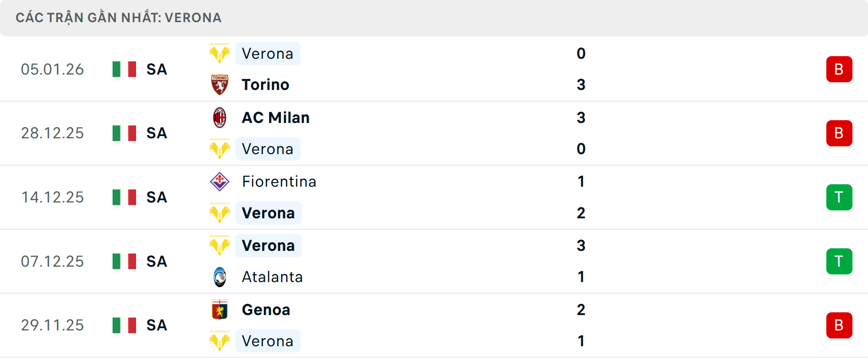The width and height of the screenshot is (868, 358).
Task: Open the Torino team link
Action: (x=265, y=85)
